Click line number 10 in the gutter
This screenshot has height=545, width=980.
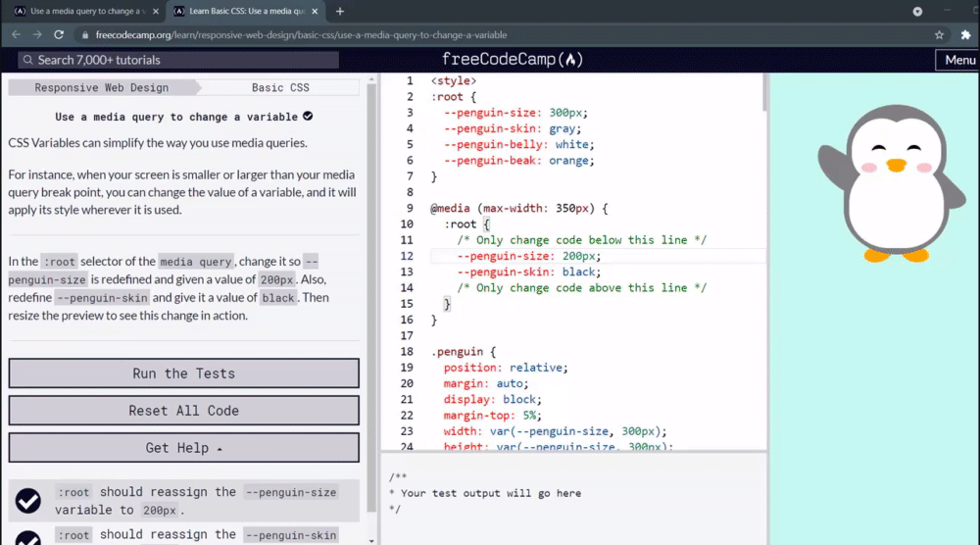tap(407, 223)
